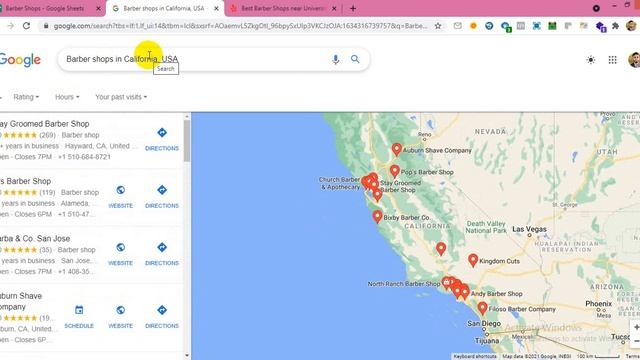Click the San Diego label on map
The height and width of the screenshot is (360, 640).
click(484, 323)
